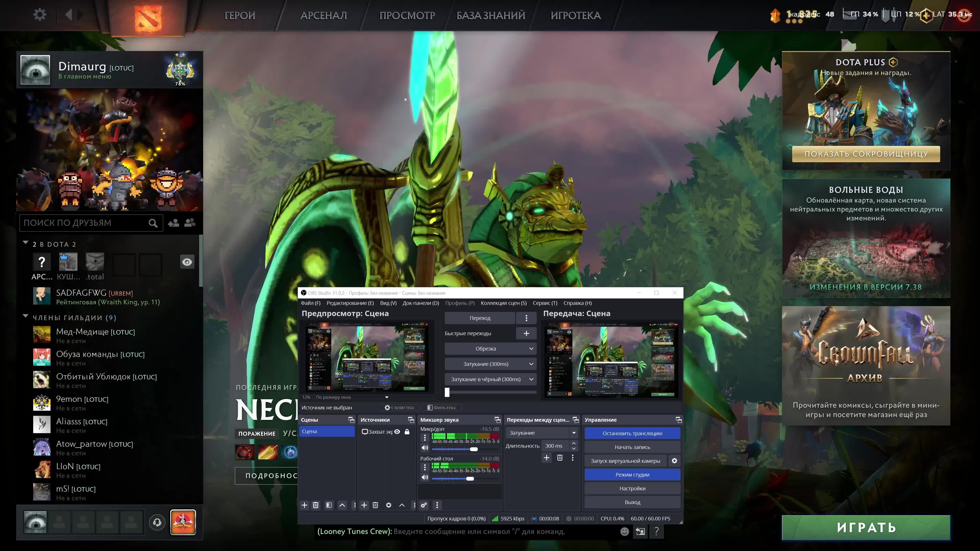Open the Файл (F) menu in OBS

pos(310,303)
